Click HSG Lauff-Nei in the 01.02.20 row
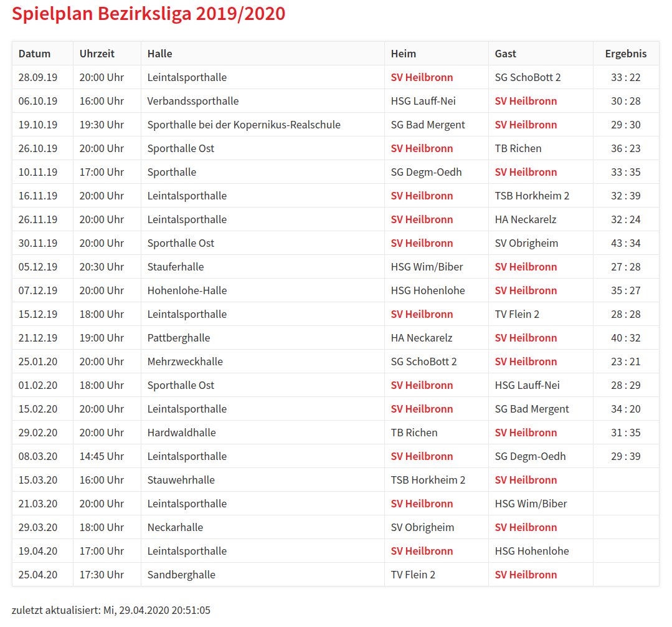This screenshot has height=627, width=672. [x=527, y=385]
